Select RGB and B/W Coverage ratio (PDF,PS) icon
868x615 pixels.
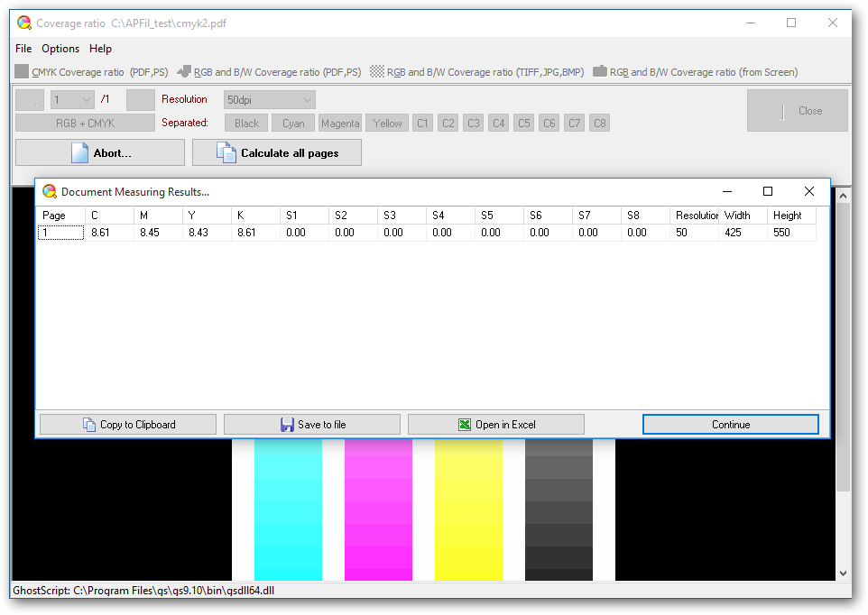point(184,72)
